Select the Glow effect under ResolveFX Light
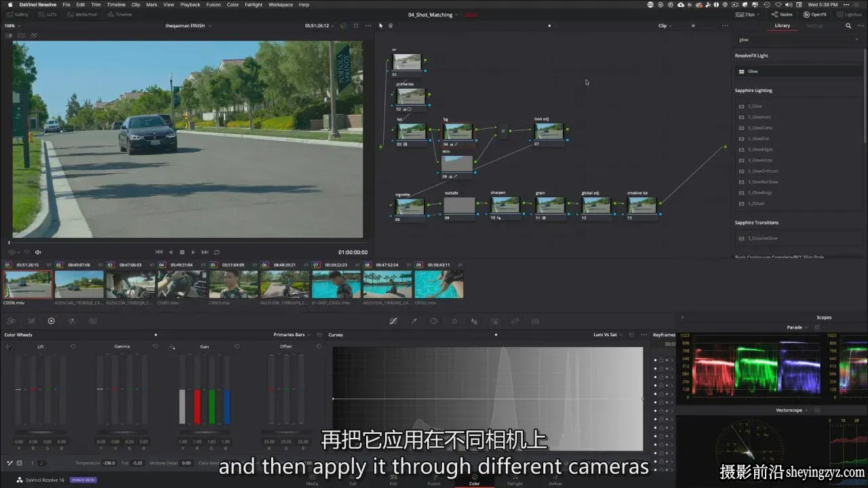Screen dimensions: 868x488 point(798,71)
